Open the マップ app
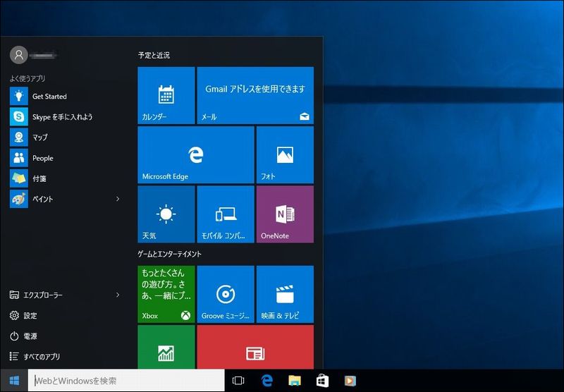 (x=65, y=137)
